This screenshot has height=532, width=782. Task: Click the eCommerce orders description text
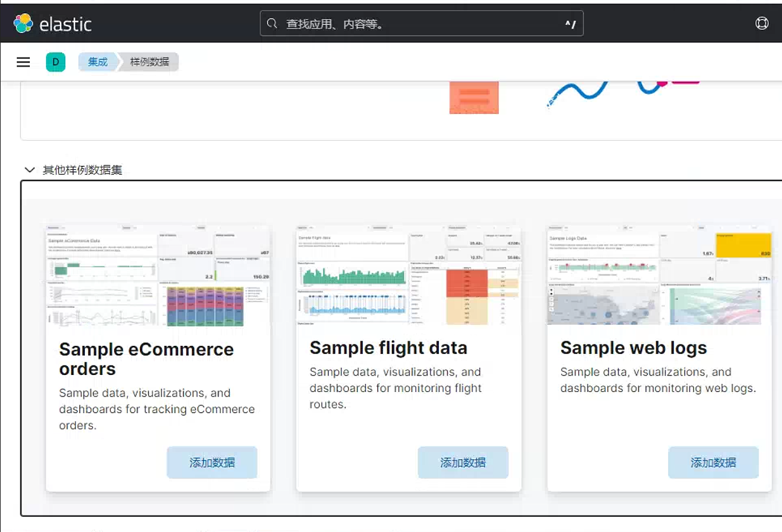pos(157,409)
